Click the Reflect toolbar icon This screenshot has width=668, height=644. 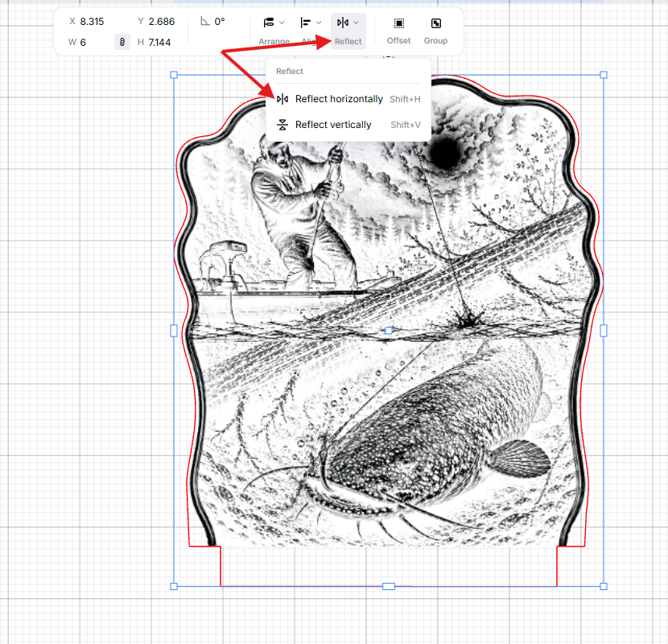point(343,23)
